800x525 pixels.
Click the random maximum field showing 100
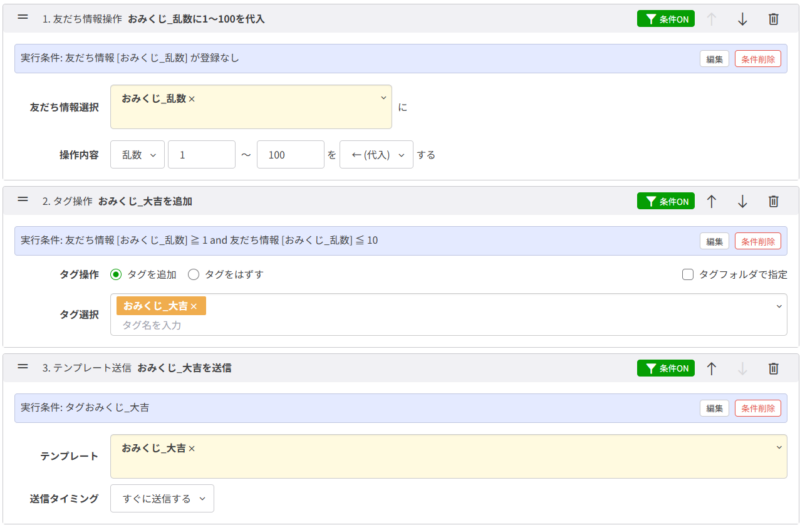click(289, 155)
